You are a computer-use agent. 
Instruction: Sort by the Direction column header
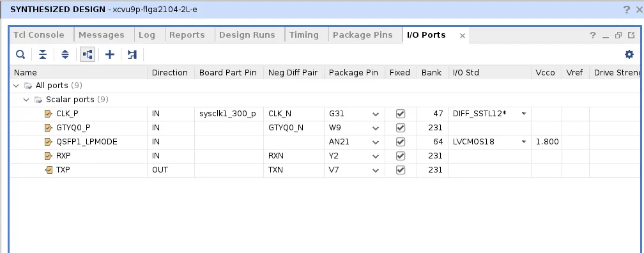click(170, 73)
